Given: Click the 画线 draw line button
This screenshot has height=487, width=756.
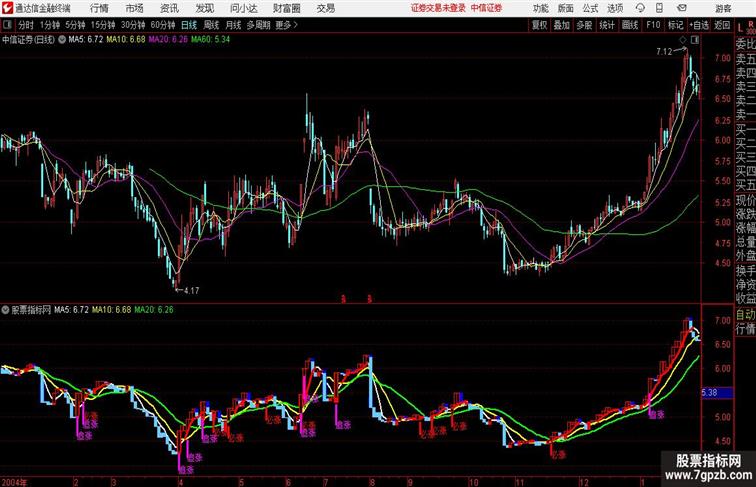Looking at the screenshot, I should coord(630,25).
